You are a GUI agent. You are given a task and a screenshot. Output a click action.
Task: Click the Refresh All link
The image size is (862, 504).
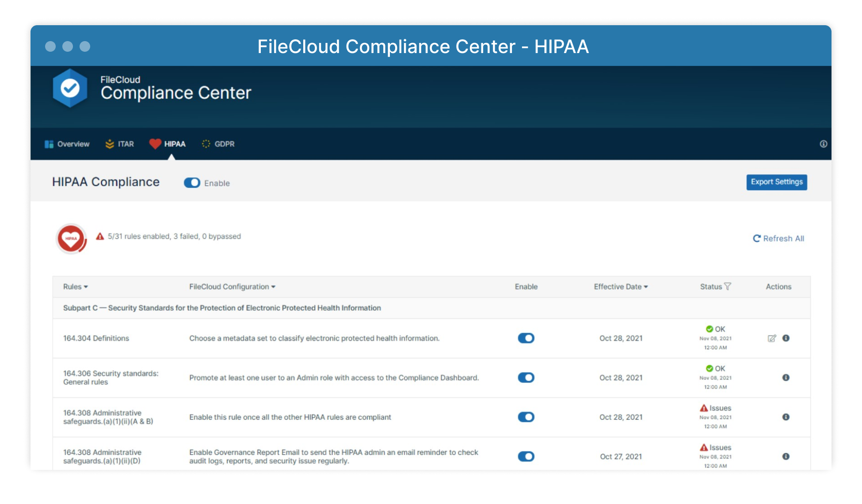778,239
